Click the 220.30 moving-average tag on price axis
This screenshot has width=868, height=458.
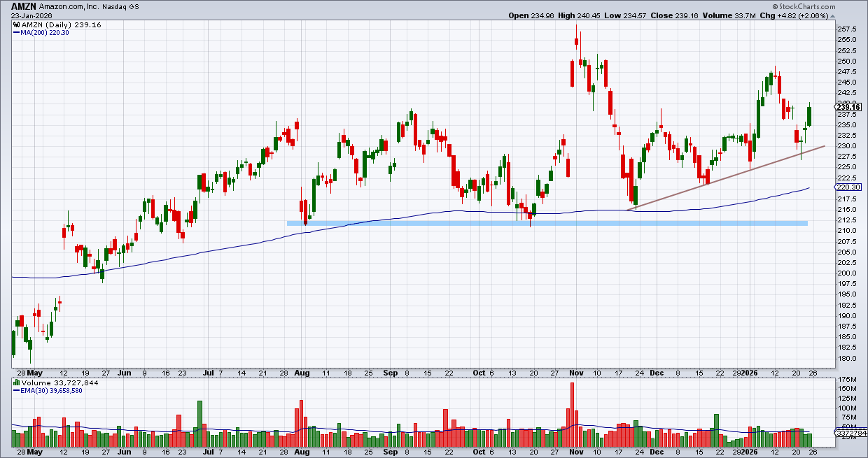point(847,187)
